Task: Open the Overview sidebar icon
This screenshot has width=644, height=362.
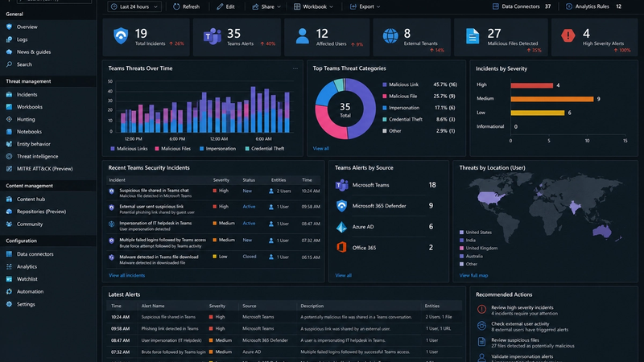Action: pos(9,27)
